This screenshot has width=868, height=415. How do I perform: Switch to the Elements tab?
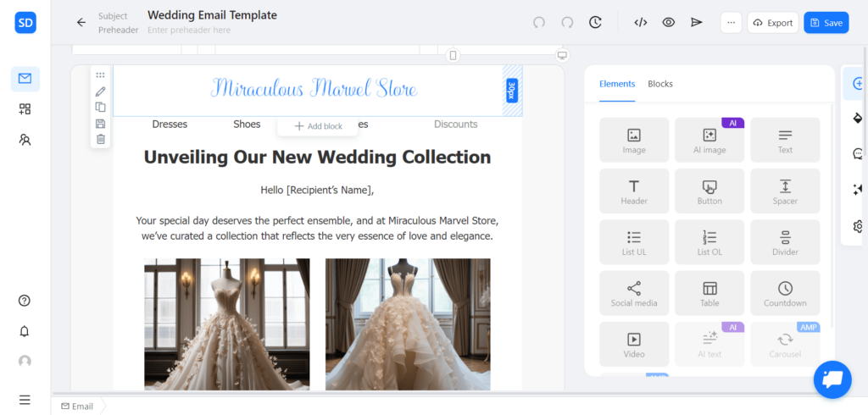coord(617,84)
